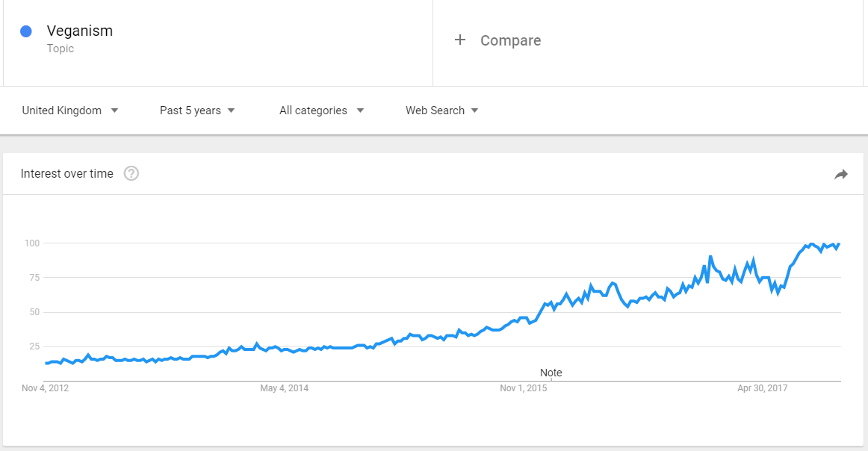Click the Nov 4, 2012 axis label

[x=45, y=388]
